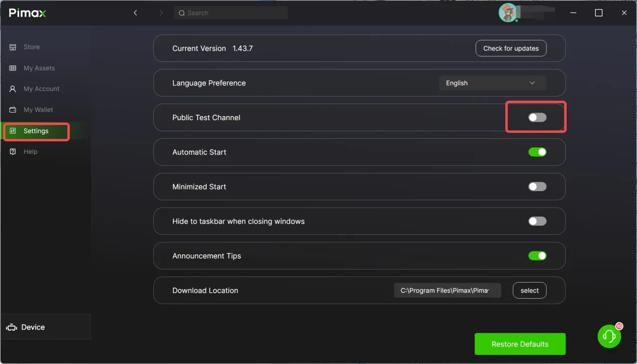This screenshot has height=364, width=637.
Task: Open the Device headset panel
Action: [26, 327]
